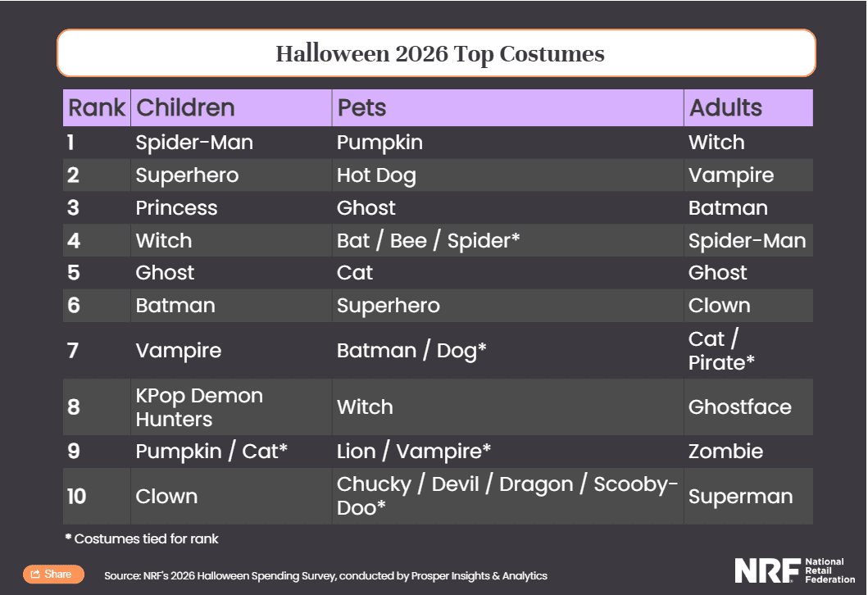Select the Pets column header
The image size is (868, 595).
tap(507, 108)
